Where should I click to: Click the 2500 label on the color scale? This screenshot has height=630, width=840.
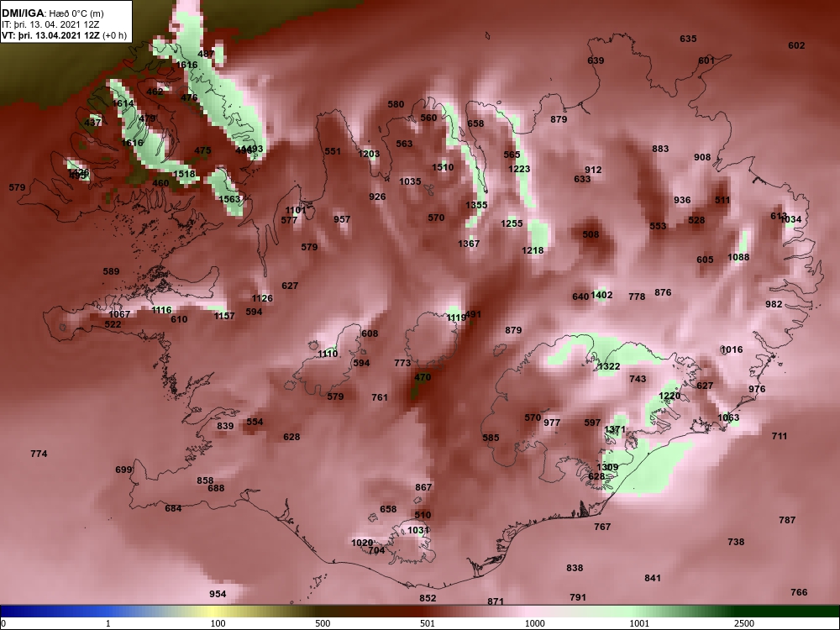coord(744,623)
